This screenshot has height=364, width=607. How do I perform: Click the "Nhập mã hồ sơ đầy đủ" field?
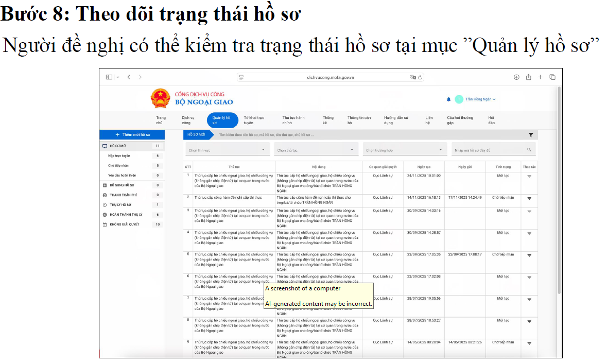[x=489, y=150]
